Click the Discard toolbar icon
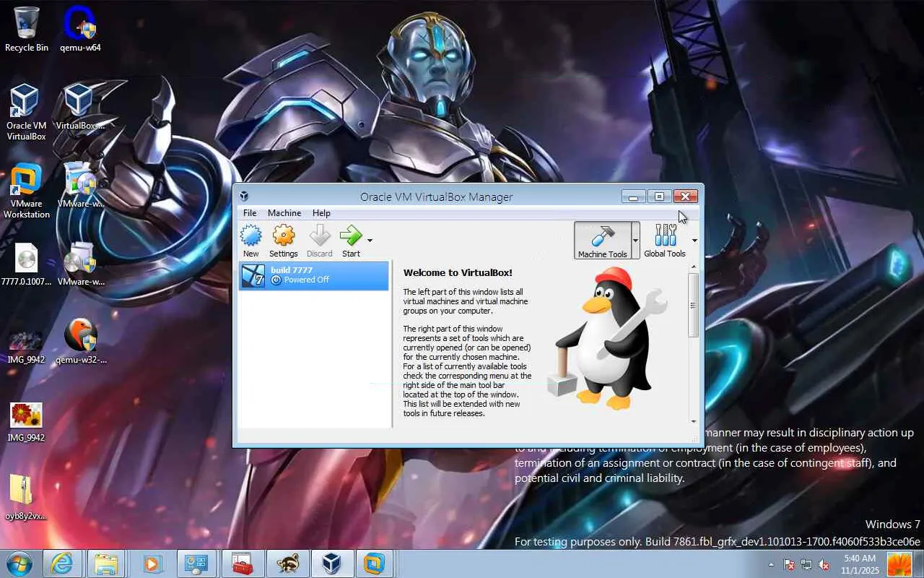 pos(319,241)
